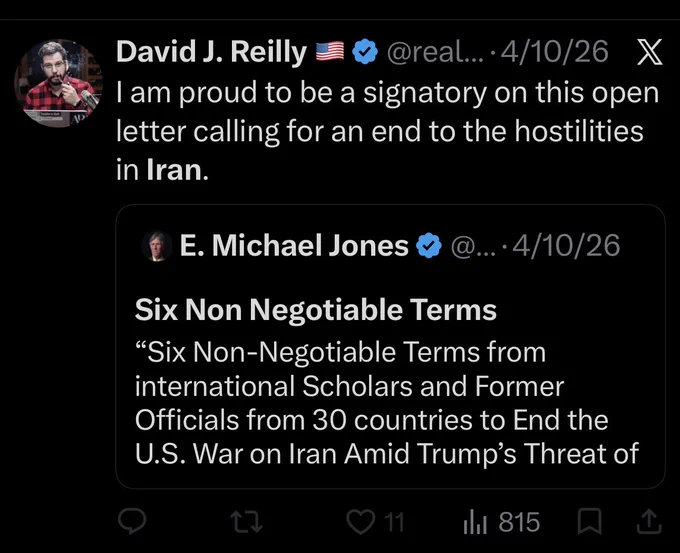
Task: Click the like count number 11
Action: click(394, 522)
